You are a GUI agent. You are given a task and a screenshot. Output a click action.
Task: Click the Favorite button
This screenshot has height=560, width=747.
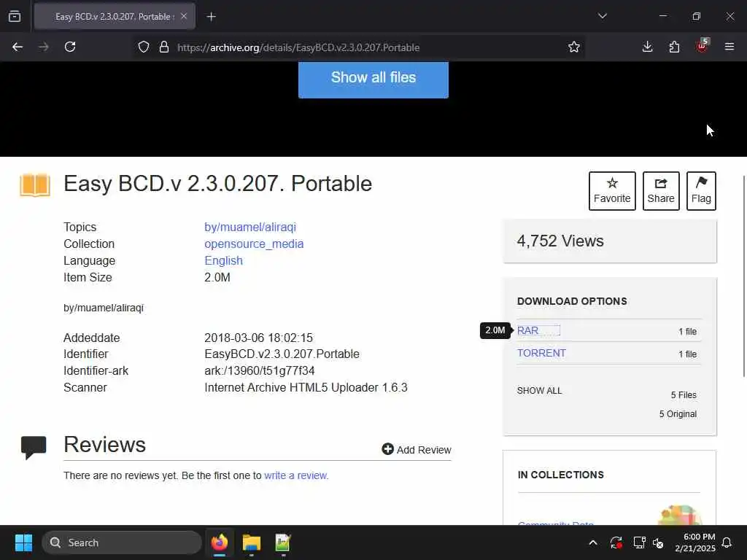click(x=612, y=191)
